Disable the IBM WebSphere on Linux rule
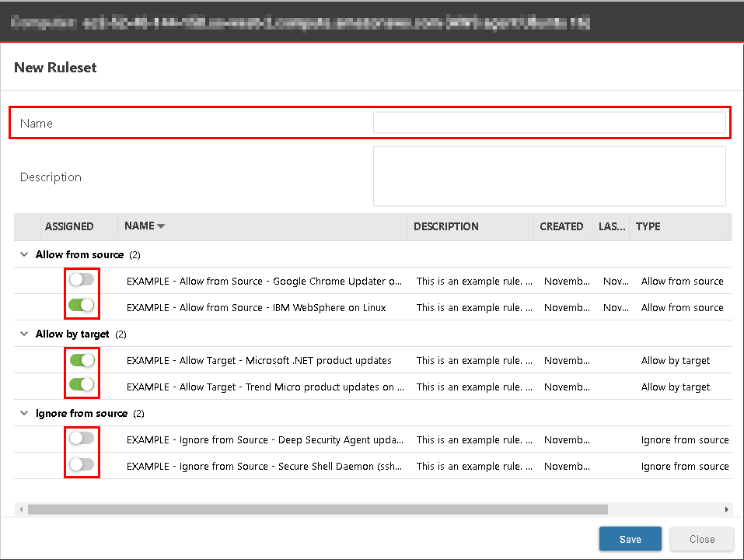 point(82,307)
